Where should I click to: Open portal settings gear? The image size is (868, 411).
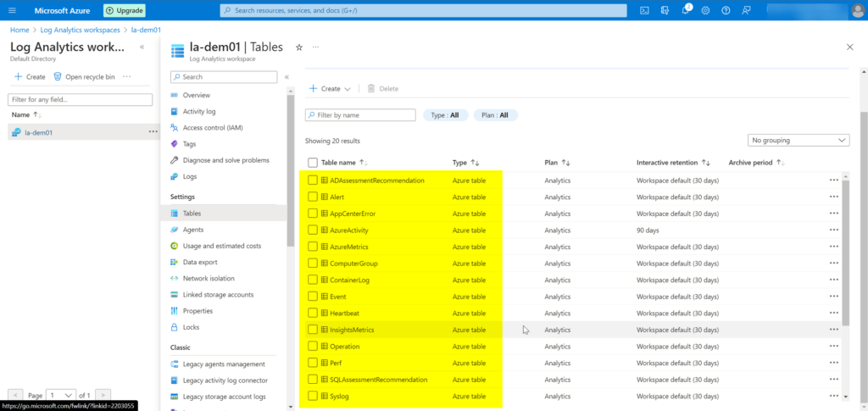point(706,10)
